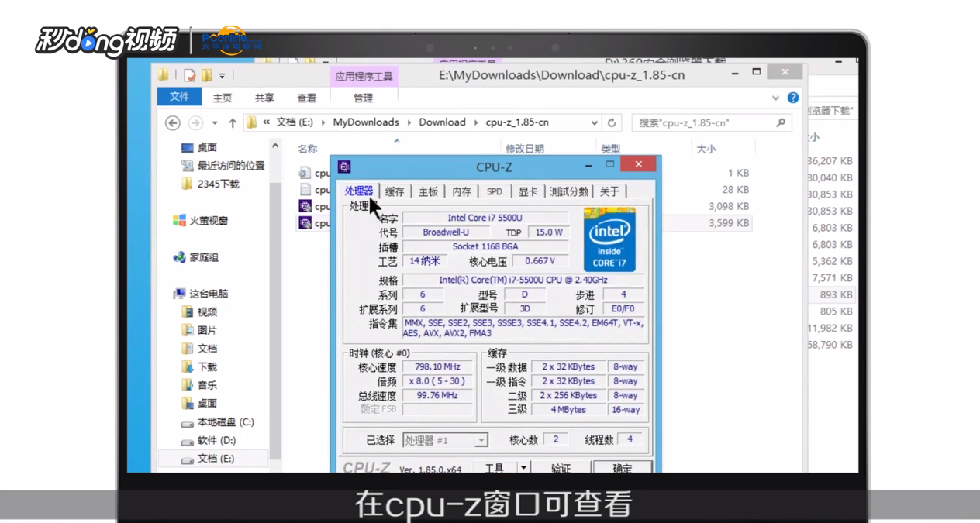Click the properties icon in quick access toolbar

(190, 75)
